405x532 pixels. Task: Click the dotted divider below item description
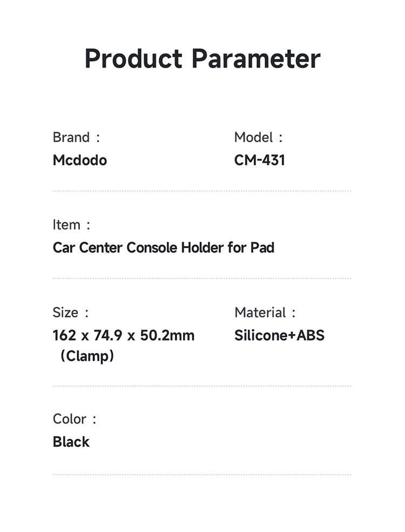(202, 278)
